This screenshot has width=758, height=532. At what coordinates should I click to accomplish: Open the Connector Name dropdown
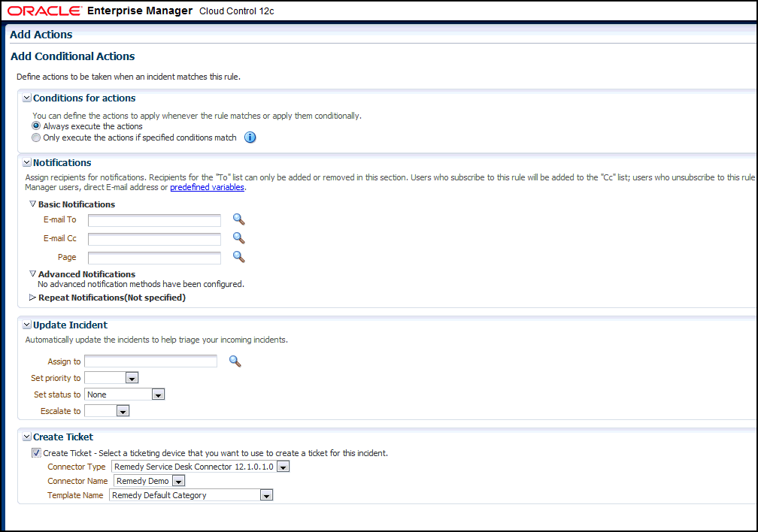(178, 481)
